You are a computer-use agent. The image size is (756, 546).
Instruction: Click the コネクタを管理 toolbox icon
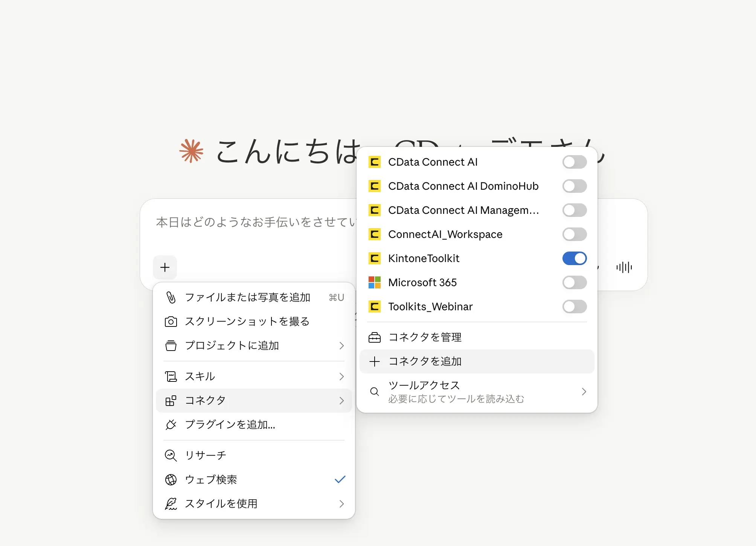click(x=375, y=337)
